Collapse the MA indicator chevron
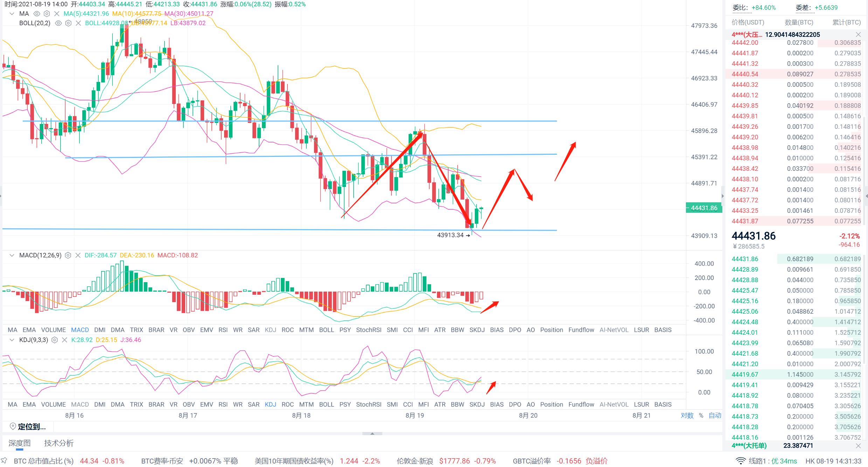Image resolution: width=868 pixels, height=467 pixels. [x=12, y=14]
